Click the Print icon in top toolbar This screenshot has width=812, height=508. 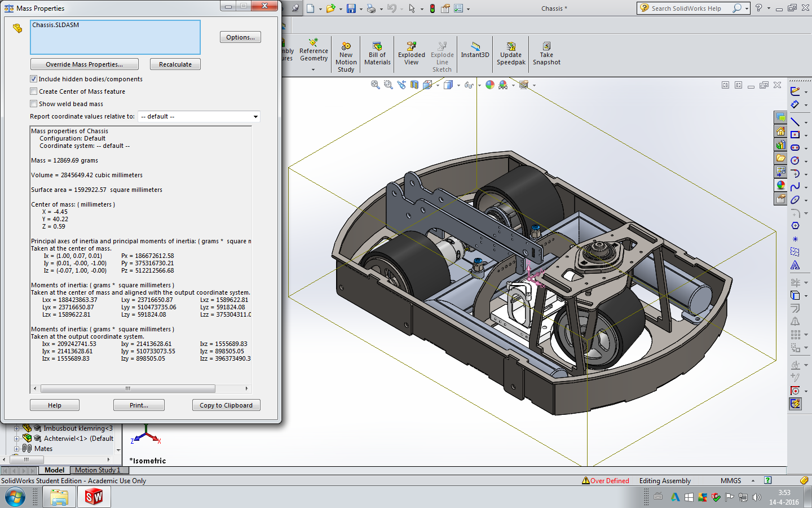pyautogui.click(x=371, y=8)
